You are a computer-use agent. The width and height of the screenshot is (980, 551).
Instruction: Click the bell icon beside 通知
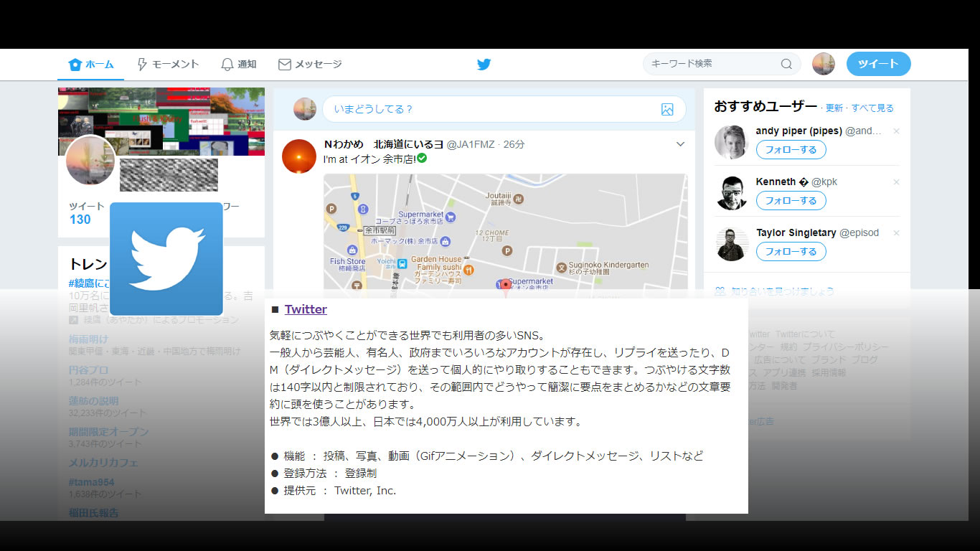(227, 65)
